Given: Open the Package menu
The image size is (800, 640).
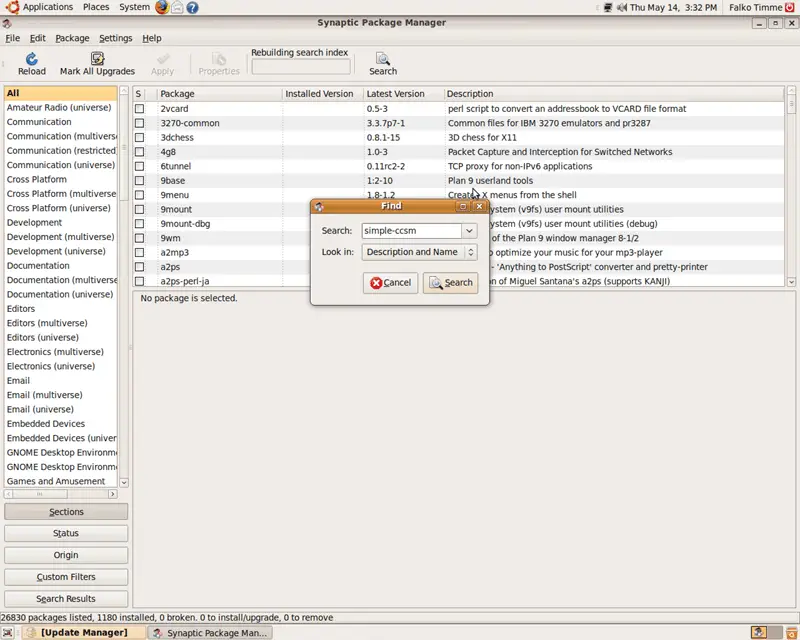Looking at the screenshot, I should pos(72,38).
